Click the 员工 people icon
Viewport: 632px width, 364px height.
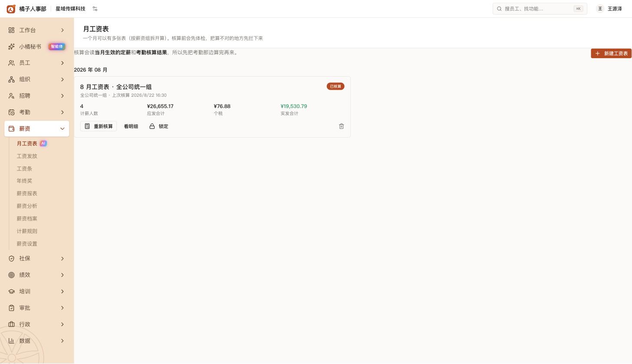pyautogui.click(x=12, y=63)
